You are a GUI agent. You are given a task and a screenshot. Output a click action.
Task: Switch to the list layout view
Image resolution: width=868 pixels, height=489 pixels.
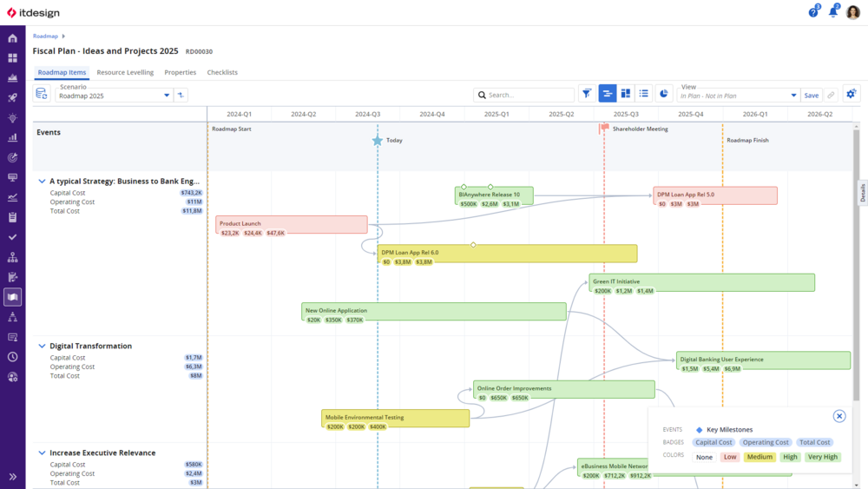[x=644, y=94]
